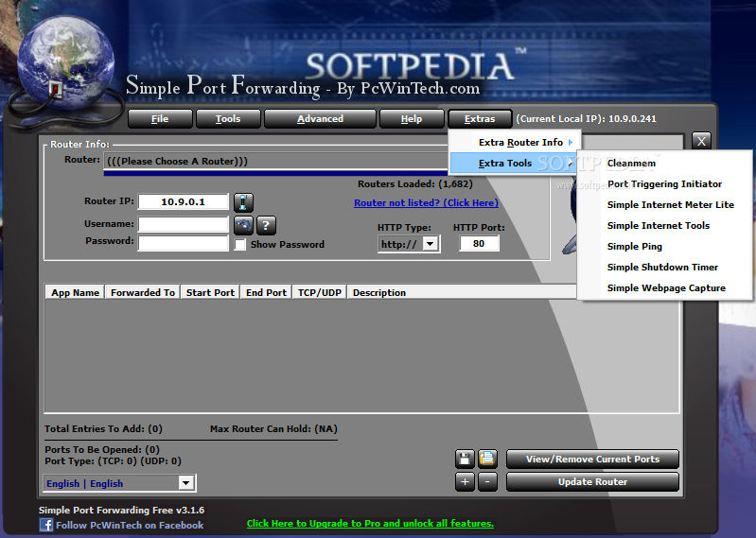Click the HTTP Port field
Viewport: 756px width, 538px height.
point(479,244)
